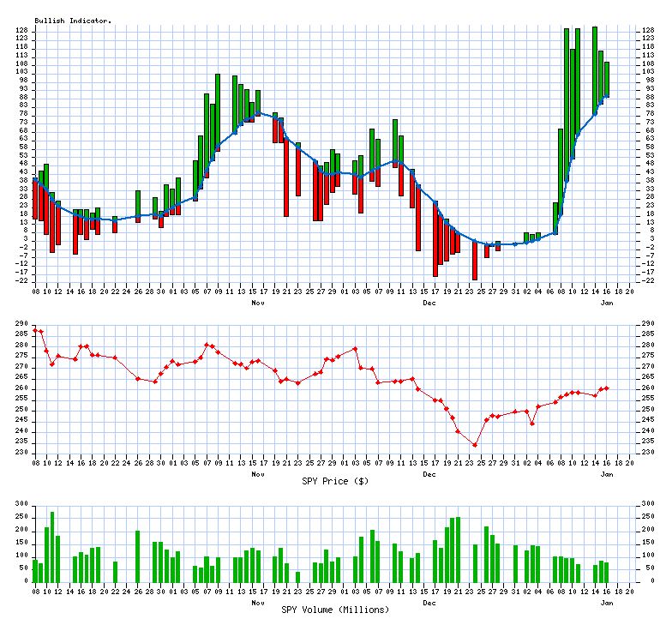Click the Bullish Indicator chart title
Screen dimensions: 672x625
pos(73,21)
